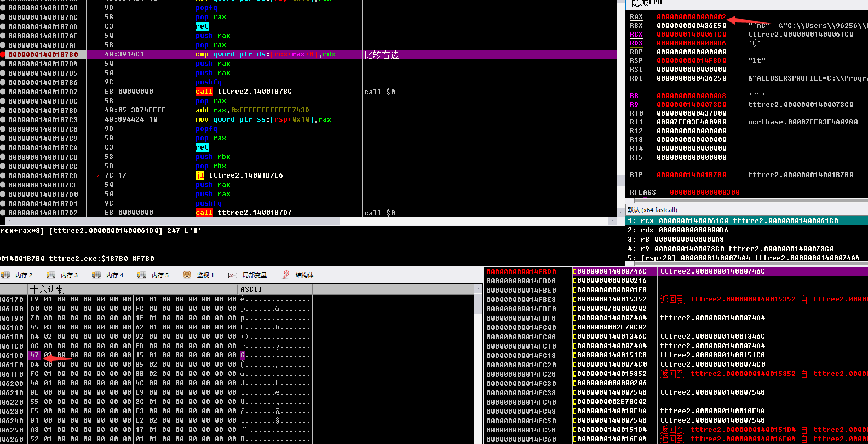Screen dimensions: 868x444
Task: Open the 内存 4 dump tab
Action: click(x=108, y=275)
